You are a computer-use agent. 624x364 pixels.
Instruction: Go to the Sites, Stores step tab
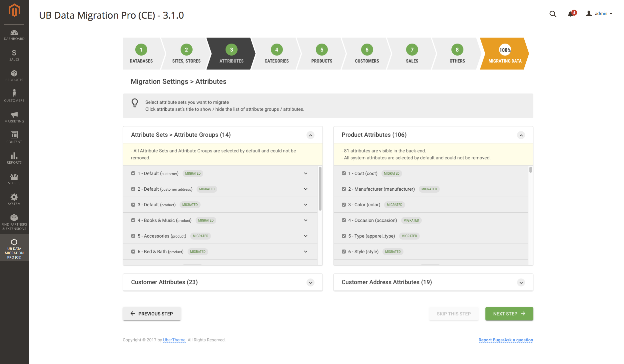[187, 54]
